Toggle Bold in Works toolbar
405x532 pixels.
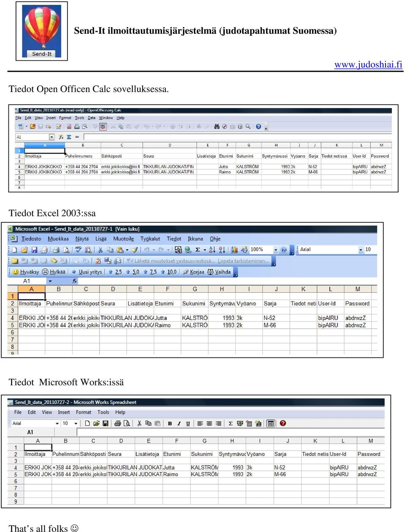pyautogui.click(x=170, y=423)
